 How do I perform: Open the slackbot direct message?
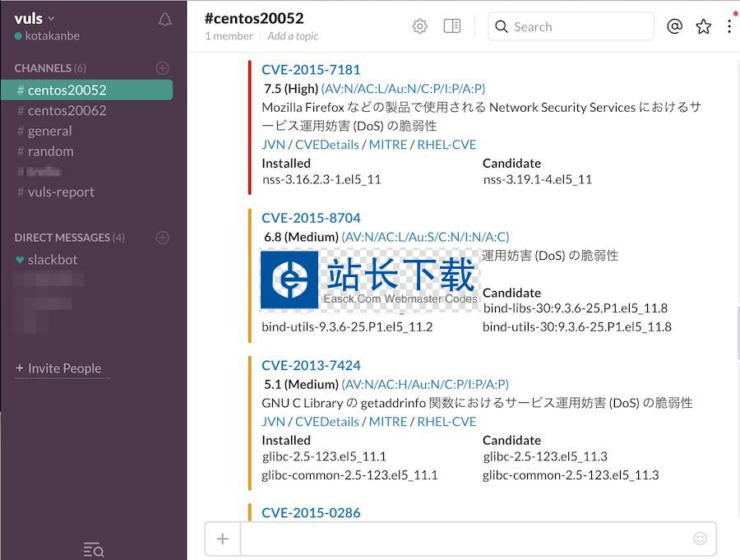pyautogui.click(x=53, y=259)
